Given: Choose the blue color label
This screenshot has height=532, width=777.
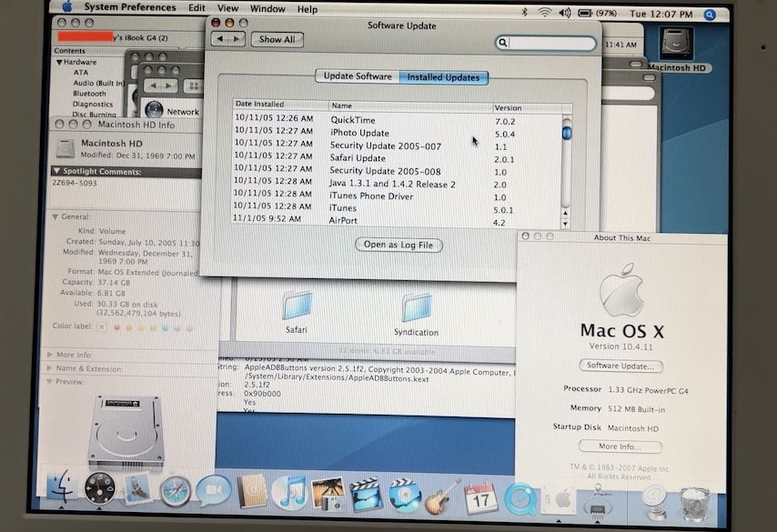Looking at the screenshot, I should pos(165,328).
